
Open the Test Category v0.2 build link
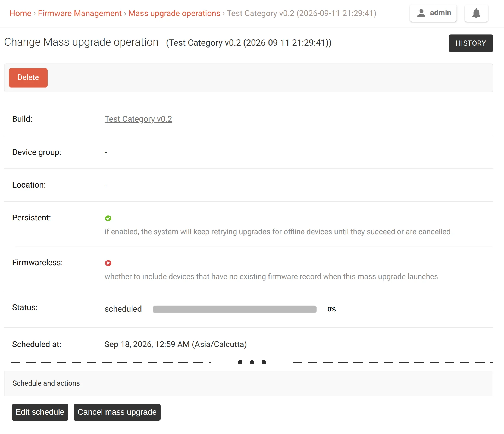tap(138, 119)
